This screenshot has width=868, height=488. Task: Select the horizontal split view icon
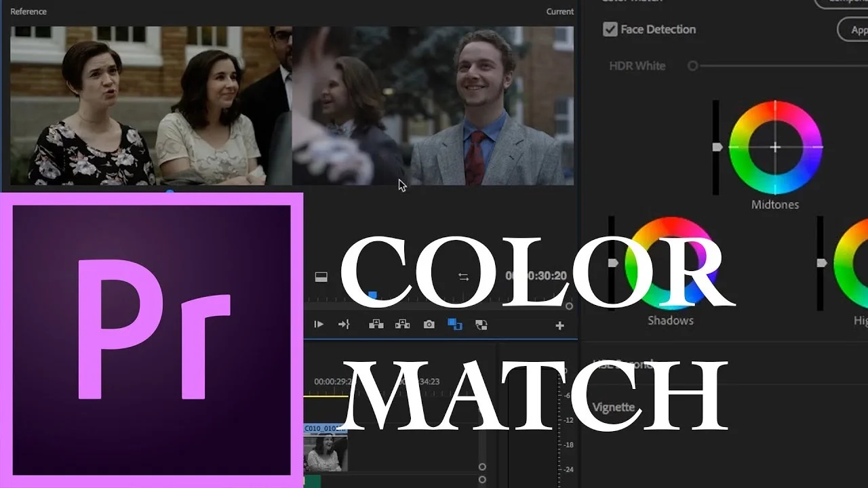(321, 277)
